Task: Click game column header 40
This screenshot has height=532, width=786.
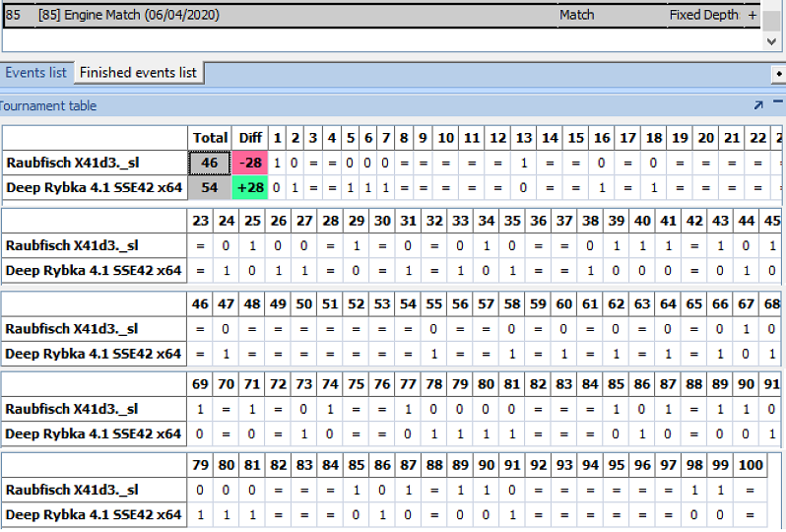Action: pyautogui.click(x=642, y=221)
